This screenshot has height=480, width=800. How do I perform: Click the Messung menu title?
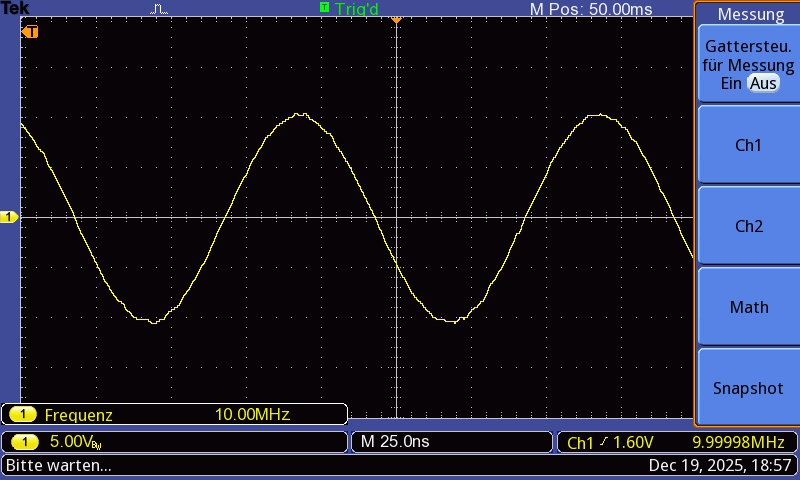click(x=751, y=14)
